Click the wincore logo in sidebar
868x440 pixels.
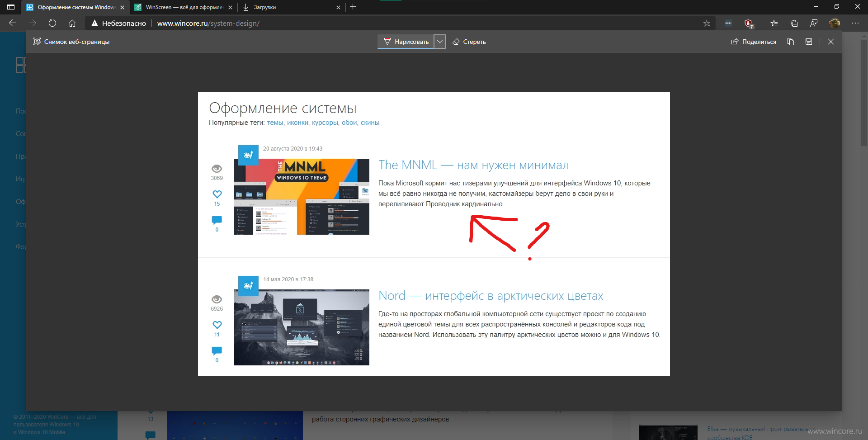[x=21, y=65]
